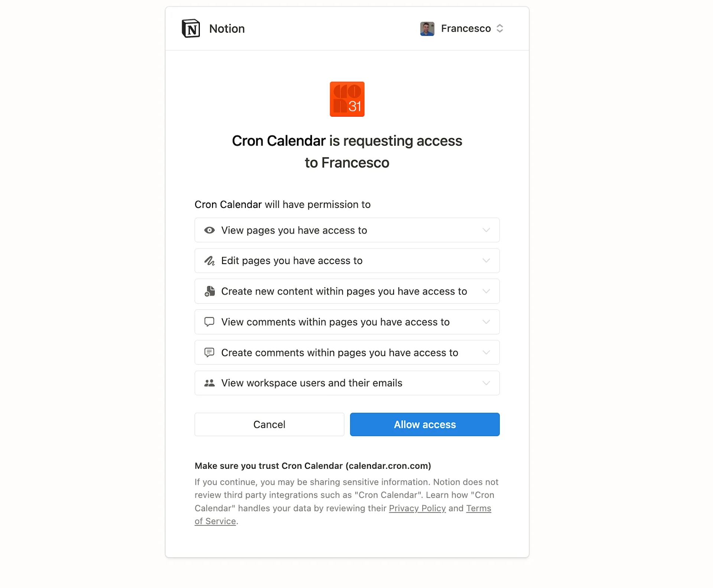Click the Notion logo in the header

[x=191, y=29]
